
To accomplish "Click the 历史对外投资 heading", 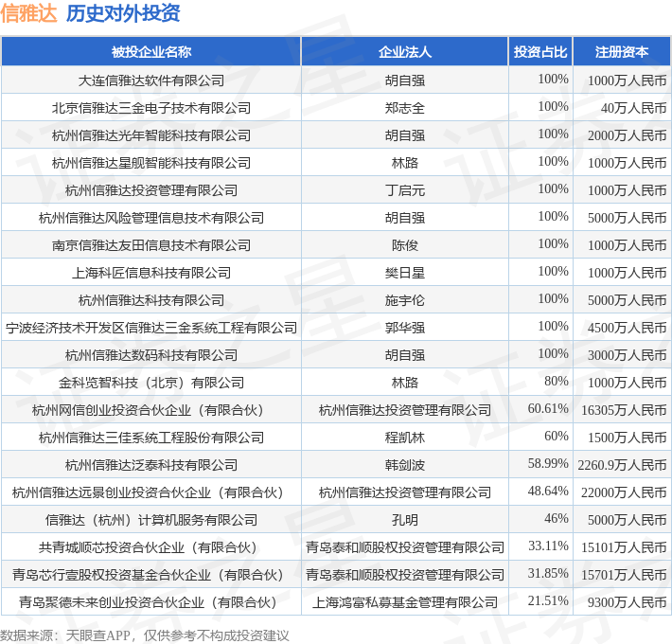I will 123,13.
